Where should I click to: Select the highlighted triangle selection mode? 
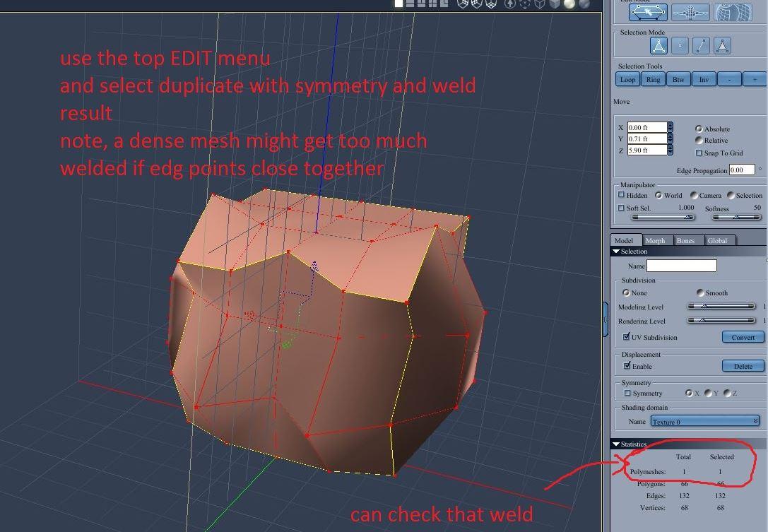click(x=658, y=45)
